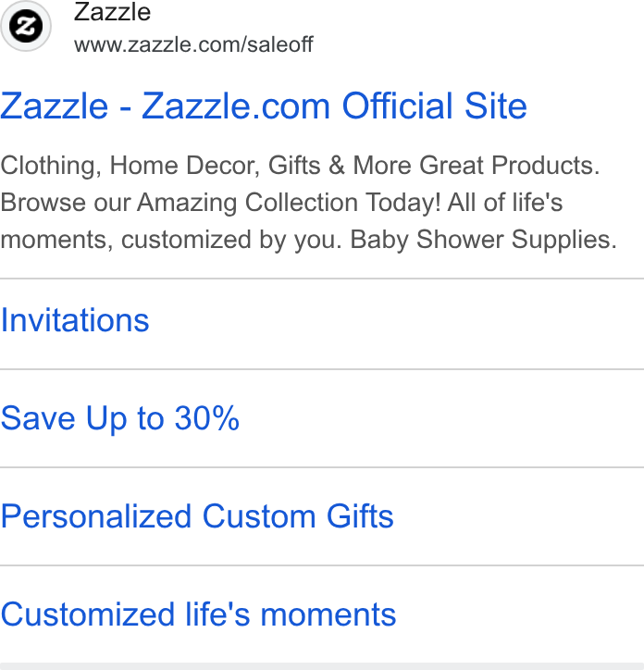The height and width of the screenshot is (670, 644).
Task: Open the Zazzle.com Official Site headline link
Action: tap(263, 106)
